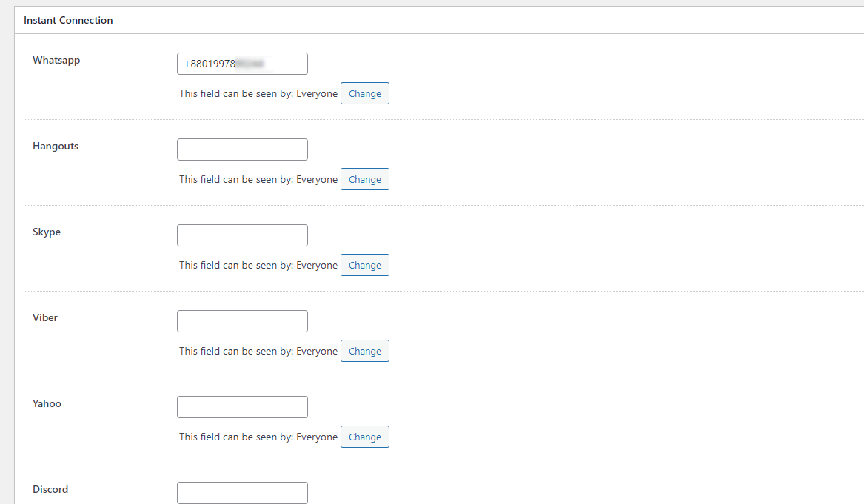The image size is (864, 504).
Task: Click the Viber field label
Action: tap(45, 317)
